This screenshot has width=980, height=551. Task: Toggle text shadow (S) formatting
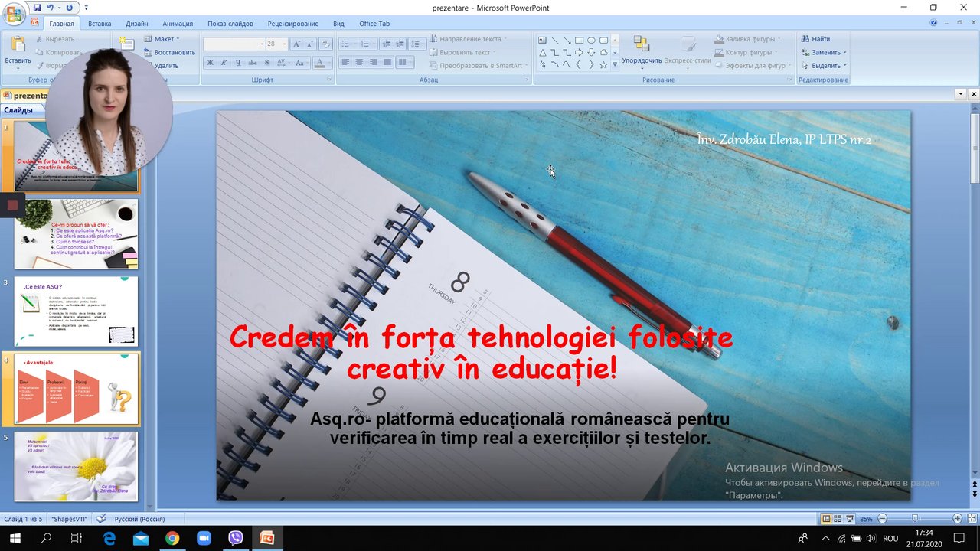[266, 63]
